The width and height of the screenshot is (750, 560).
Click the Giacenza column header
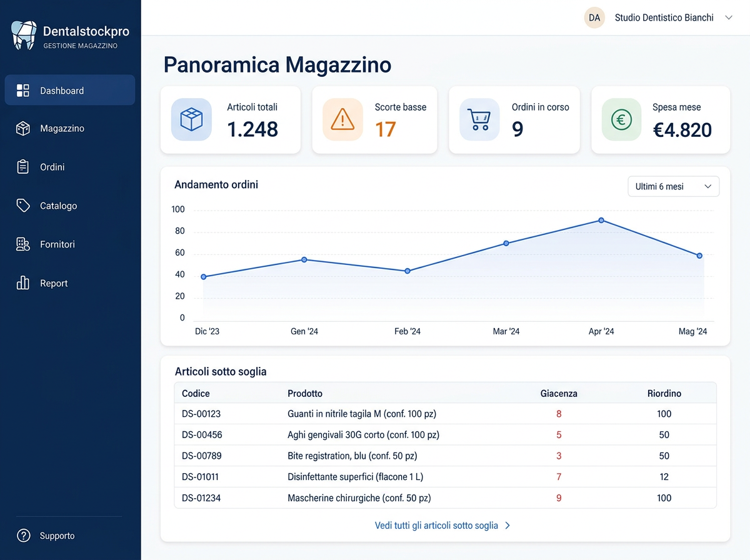pyautogui.click(x=559, y=394)
